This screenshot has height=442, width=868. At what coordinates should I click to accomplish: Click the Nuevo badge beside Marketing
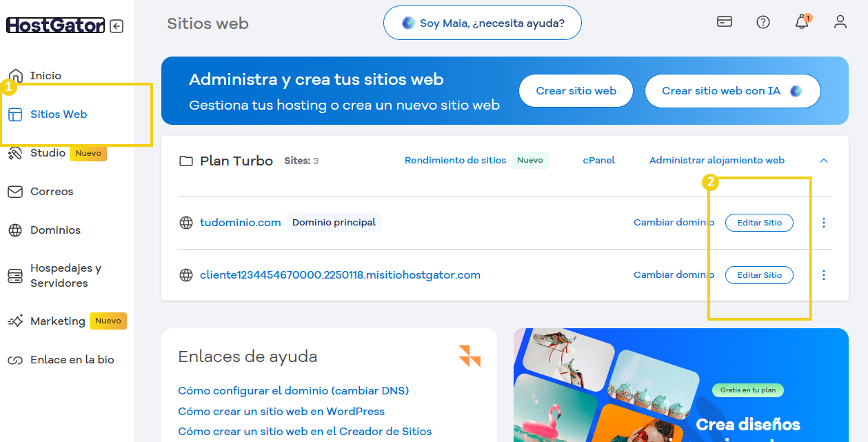pyautogui.click(x=108, y=321)
